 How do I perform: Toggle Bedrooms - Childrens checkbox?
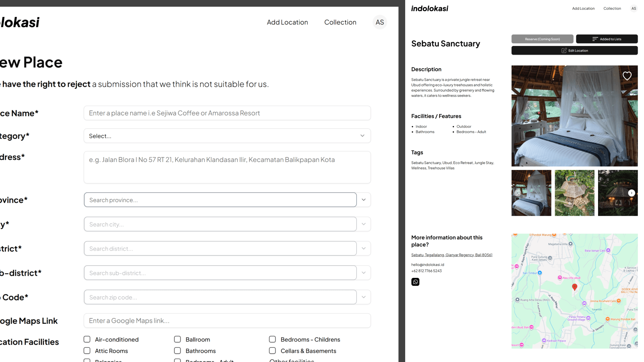coord(272,339)
